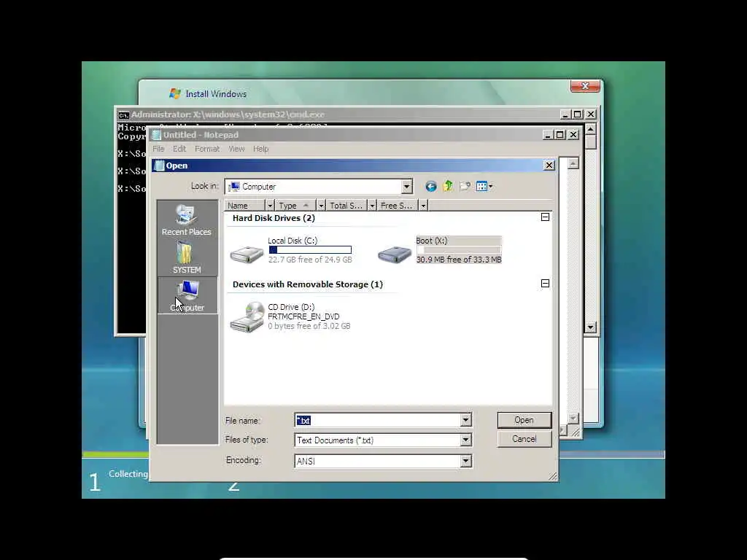Click the cmd window scroll up arrow
The image size is (747, 560).
[x=591, y=130]
